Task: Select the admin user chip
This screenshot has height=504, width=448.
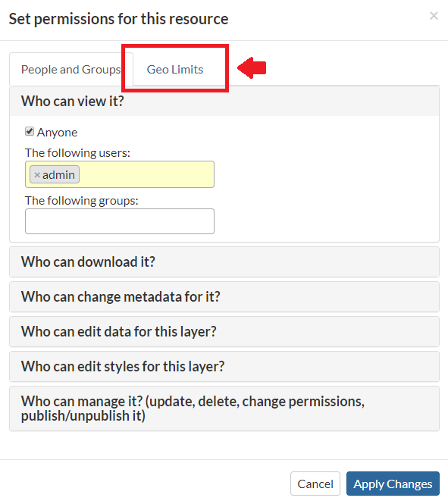Action: click(x=58, y=175)
